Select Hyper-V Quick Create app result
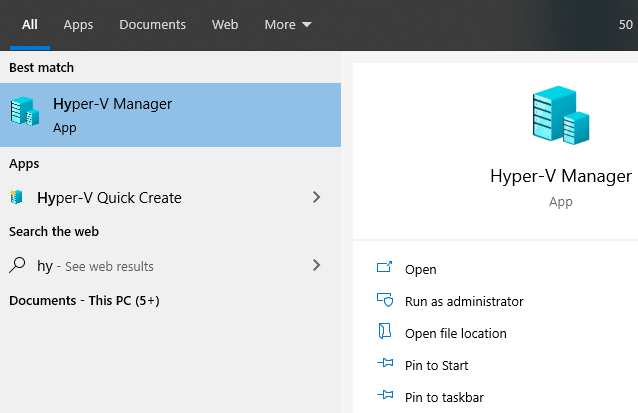This screenshot has height=413, width=638. tap(170, 198)
